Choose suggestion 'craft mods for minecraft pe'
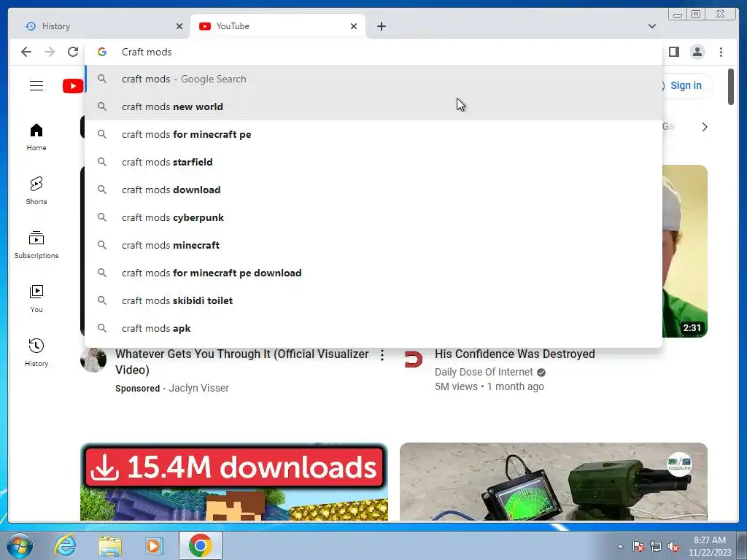 373,134
